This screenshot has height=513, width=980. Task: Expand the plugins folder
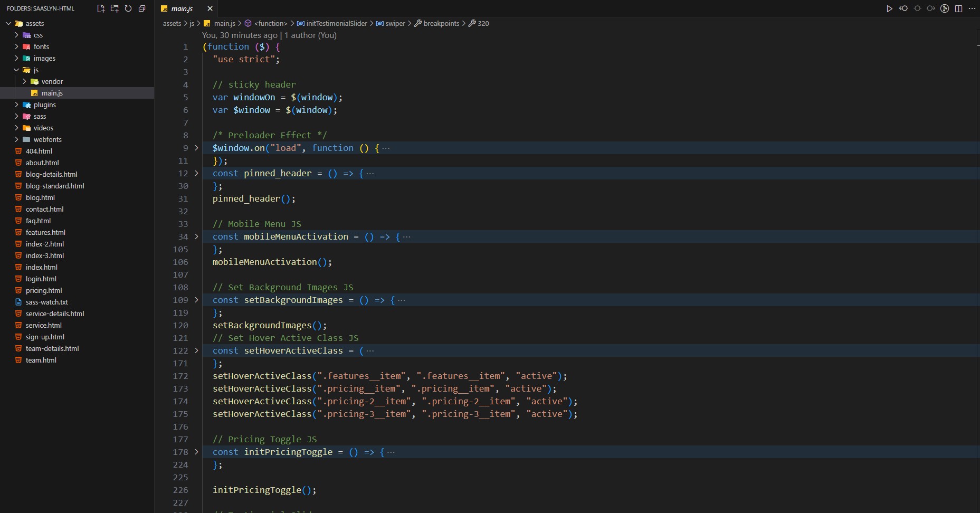click(x=44, y=104)
